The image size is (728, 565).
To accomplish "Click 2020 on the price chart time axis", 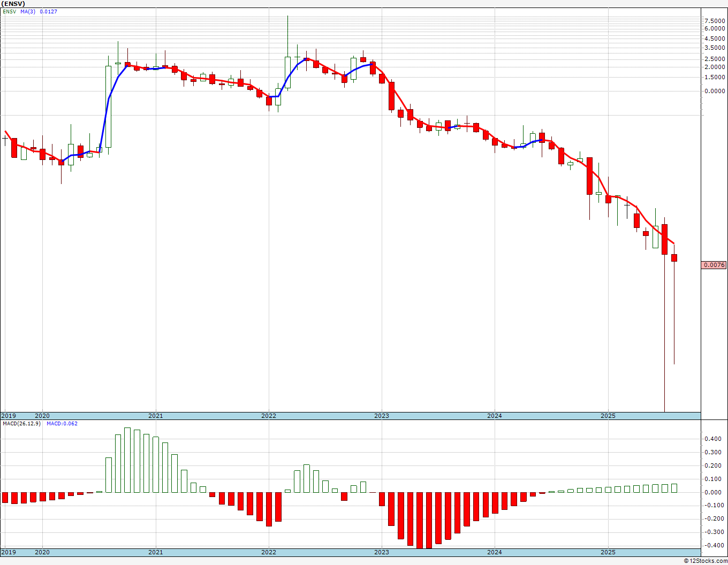I will click(42, 416).
